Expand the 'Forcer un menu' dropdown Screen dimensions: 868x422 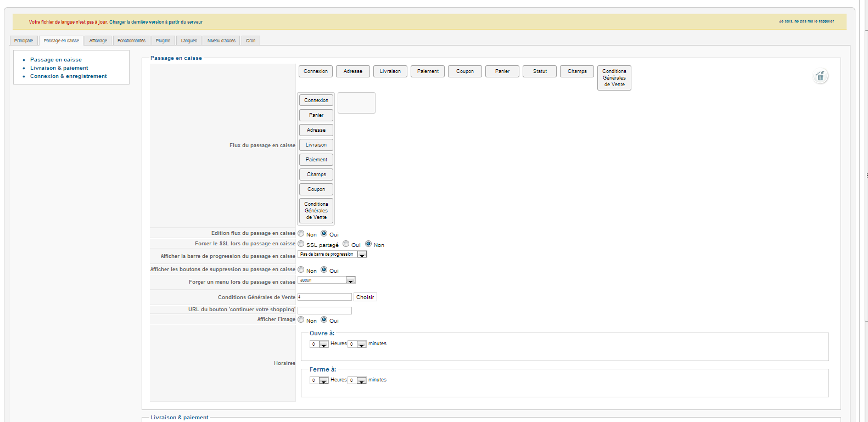pyautogui.click(x=350, y=280)
